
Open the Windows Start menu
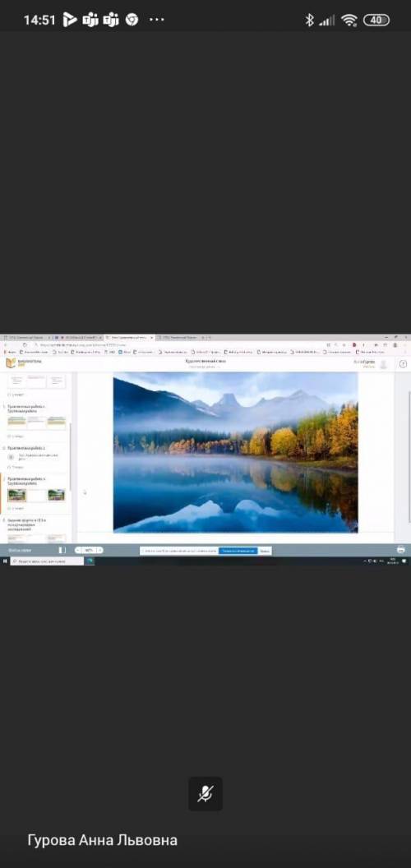(x=4, y=561)
